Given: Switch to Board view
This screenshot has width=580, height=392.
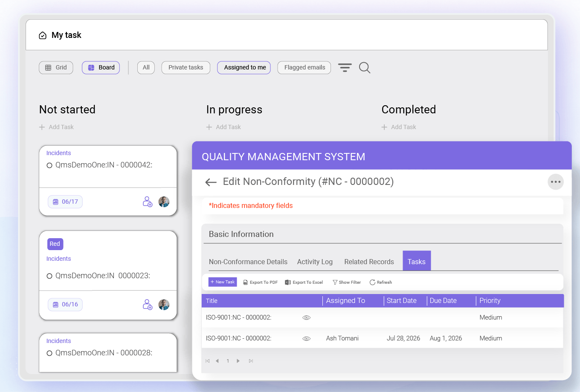Looking at the screenshot, I should [x=101, y=67].
